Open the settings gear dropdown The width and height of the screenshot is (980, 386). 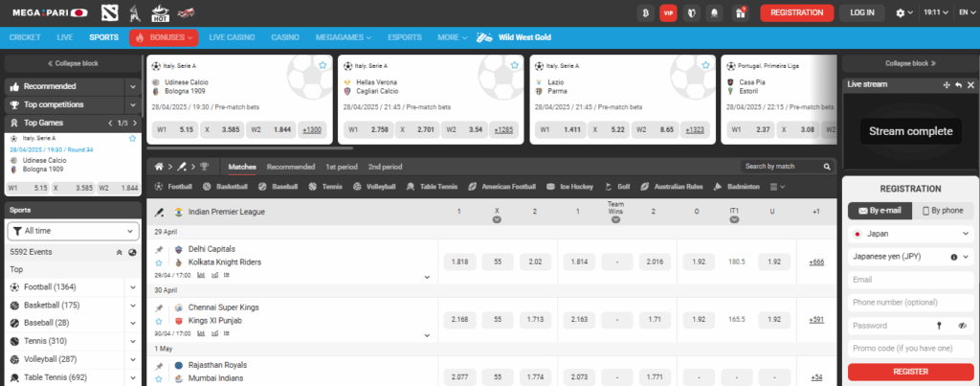[x=903, y=12]
